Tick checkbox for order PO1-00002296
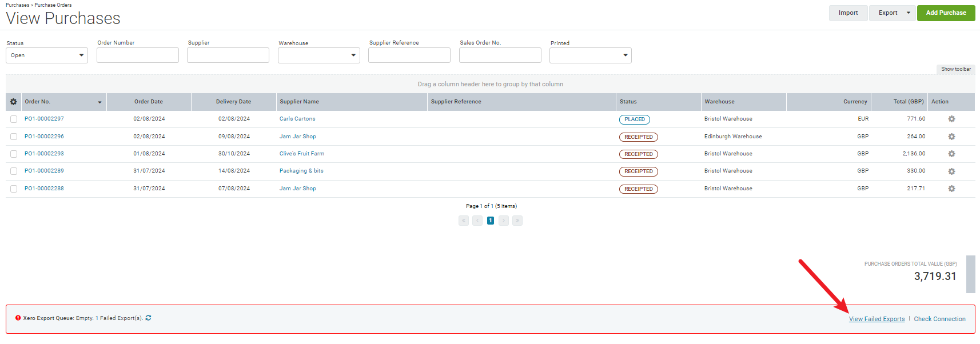980x344 pixels. (x=14, y=137)
